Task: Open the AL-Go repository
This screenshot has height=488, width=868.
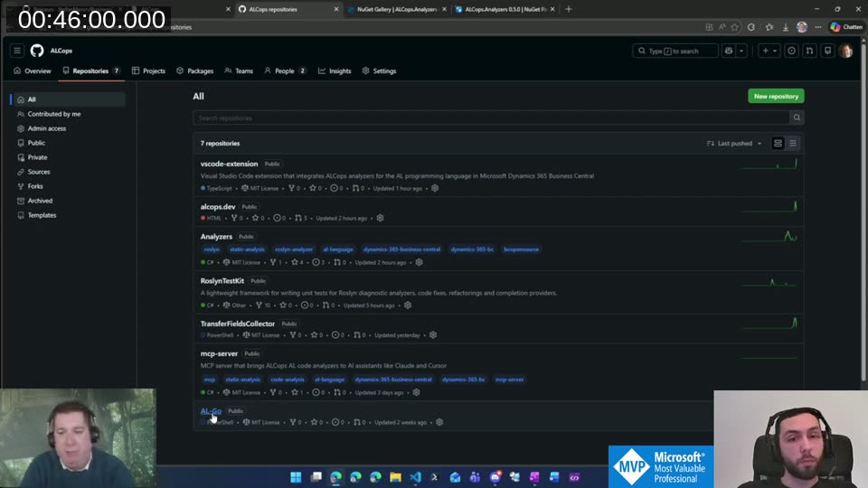Action: pyautogui.click(x=211, y=411)
